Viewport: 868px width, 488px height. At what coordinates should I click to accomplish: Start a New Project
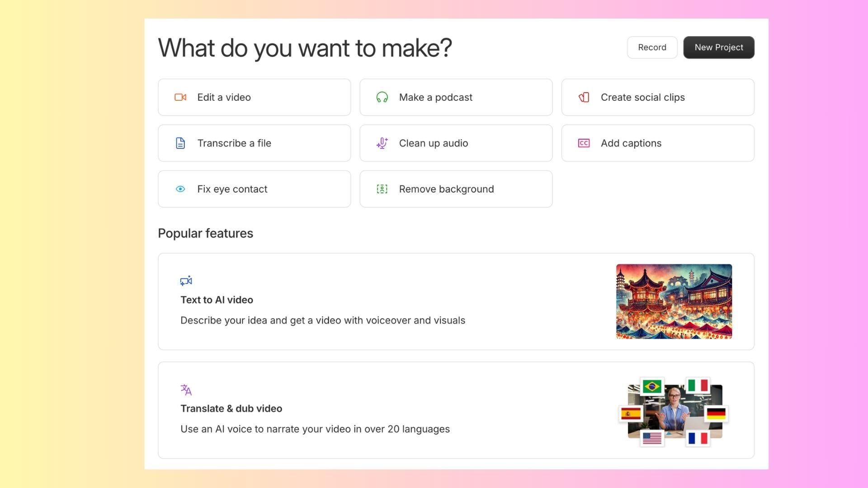click(718, 47)
